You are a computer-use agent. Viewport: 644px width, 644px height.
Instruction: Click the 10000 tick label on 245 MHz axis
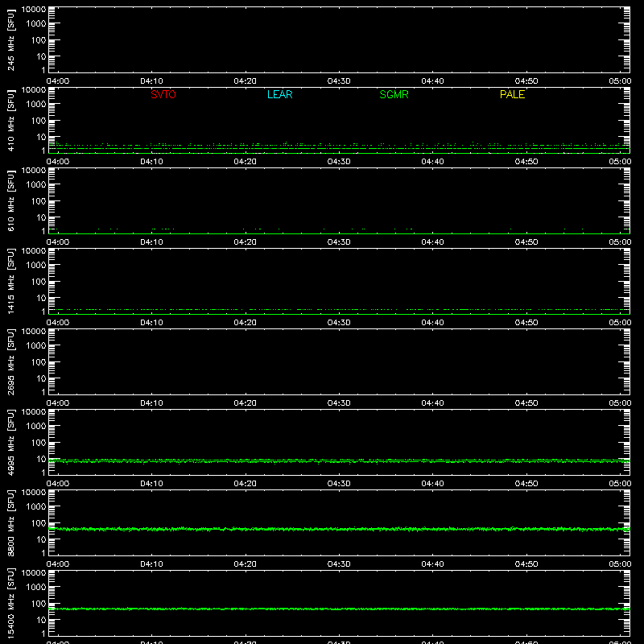point(34,10)
